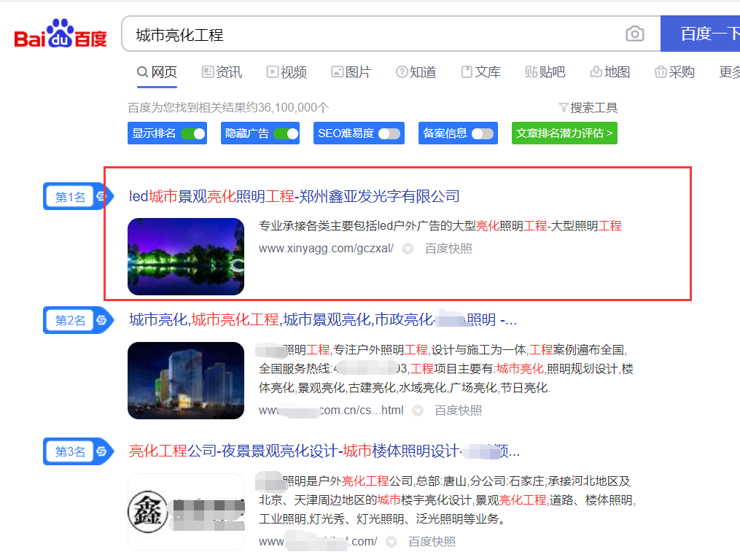Screen dimensions: 740x560
Task: Switch to the 视频 tab
Action: (287, 72)
